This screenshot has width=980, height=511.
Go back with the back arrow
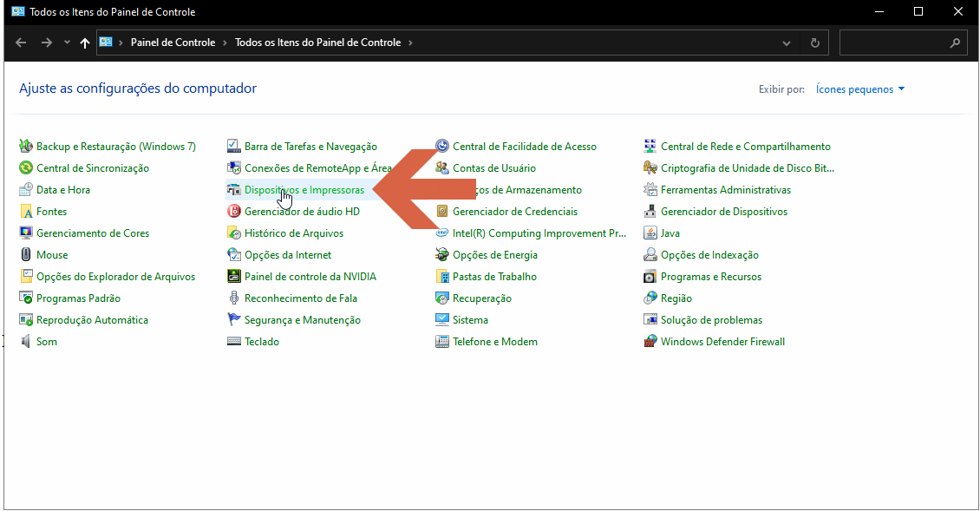[x=21, y=43]
